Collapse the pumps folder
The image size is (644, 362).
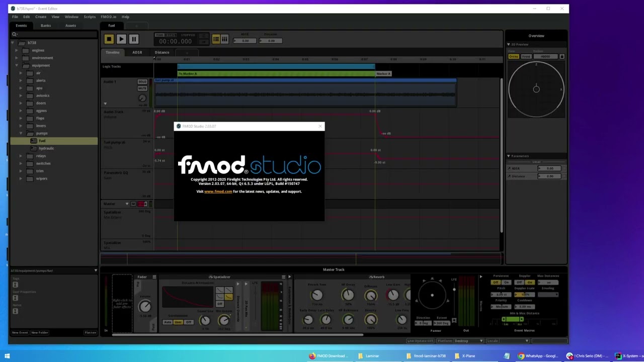click(x=21, y=133)
